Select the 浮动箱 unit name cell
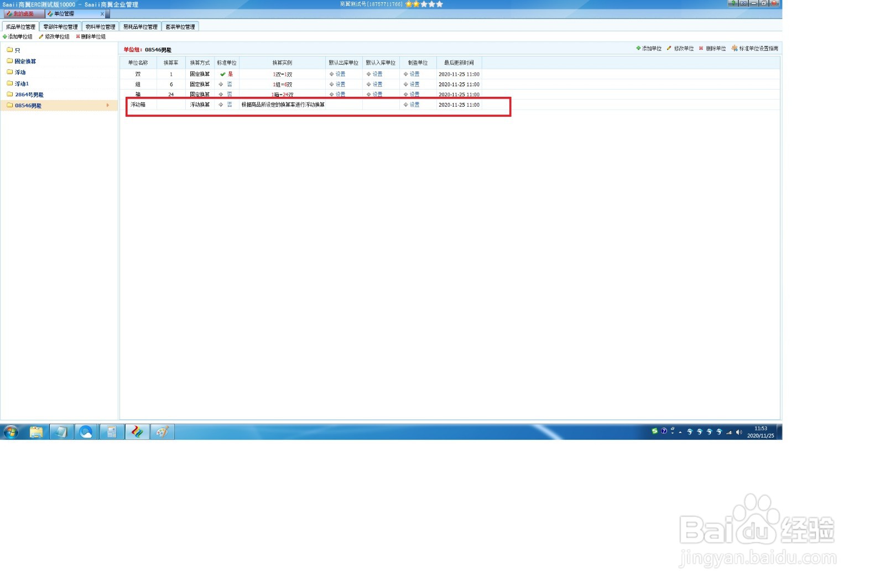The image size is (885, 588). click(138, 105)
